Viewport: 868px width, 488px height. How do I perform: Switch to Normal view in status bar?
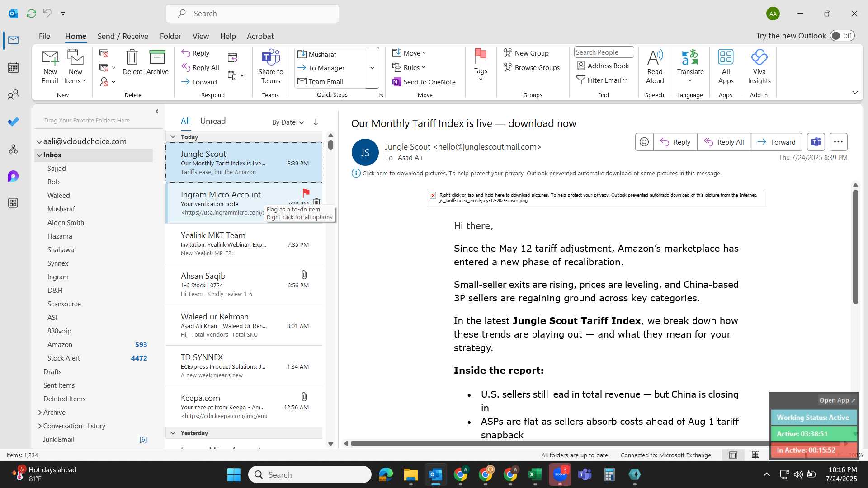(733, 455)
